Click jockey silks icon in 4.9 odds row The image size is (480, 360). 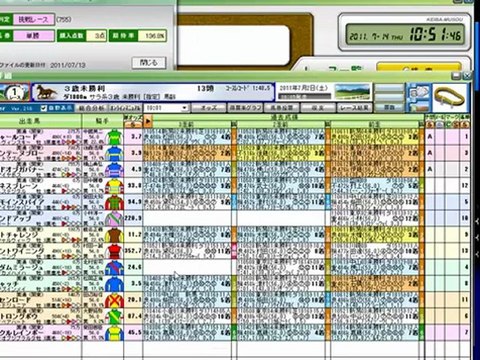[x=114, y=170]
